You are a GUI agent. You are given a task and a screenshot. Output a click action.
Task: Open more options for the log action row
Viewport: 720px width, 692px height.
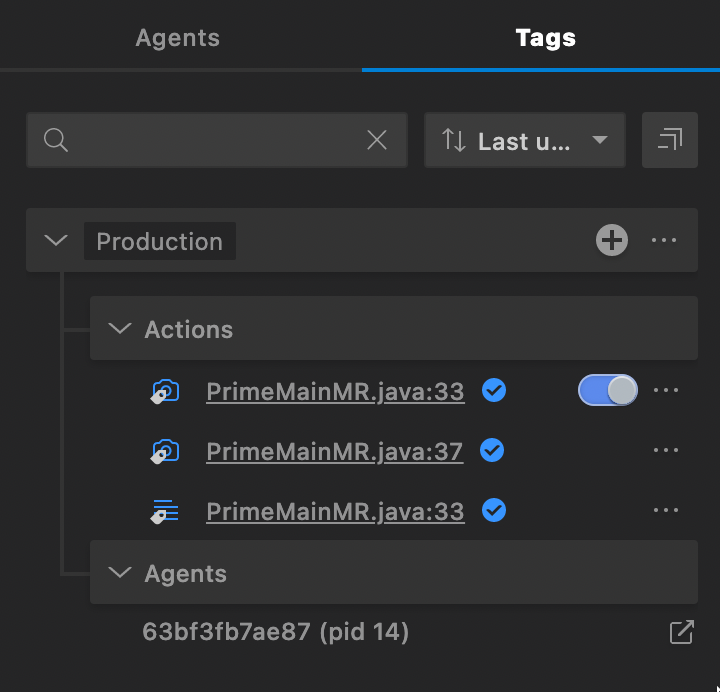[666, 511]
